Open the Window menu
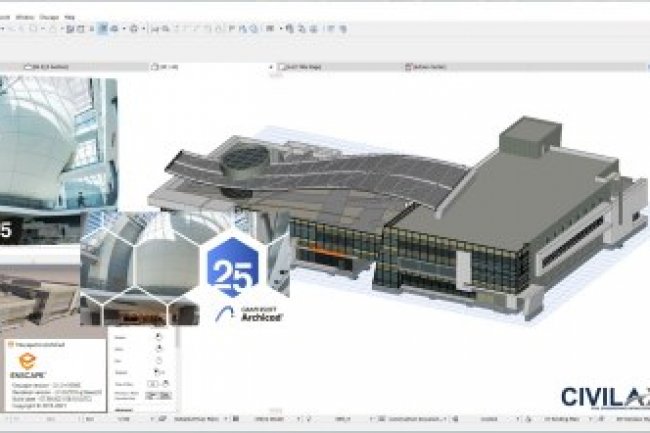Viewport: 650px width, 433px height. pyautogui.click(x=28, y=17)
